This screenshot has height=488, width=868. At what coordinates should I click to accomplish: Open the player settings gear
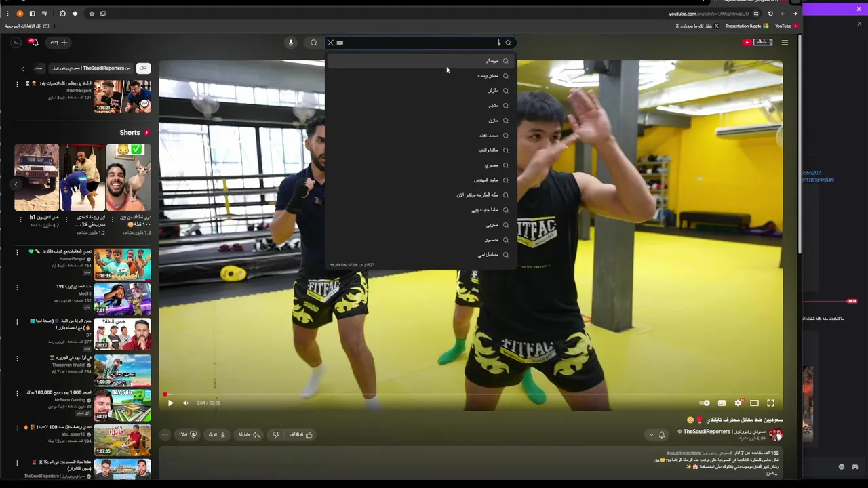738,403
